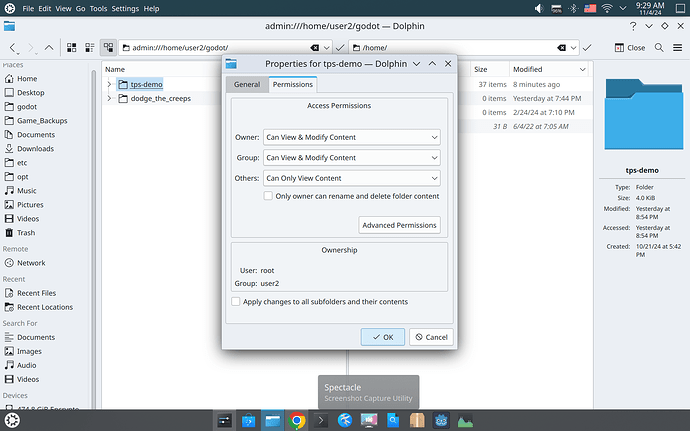Expand the tps-demo folder tree
Image resolution: width=690 pixels, height=431 pixels.
click(109, 84)
